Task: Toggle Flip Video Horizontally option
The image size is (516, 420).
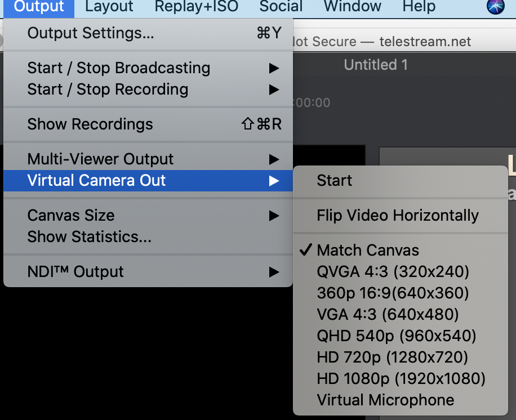Action: [401, 216]
